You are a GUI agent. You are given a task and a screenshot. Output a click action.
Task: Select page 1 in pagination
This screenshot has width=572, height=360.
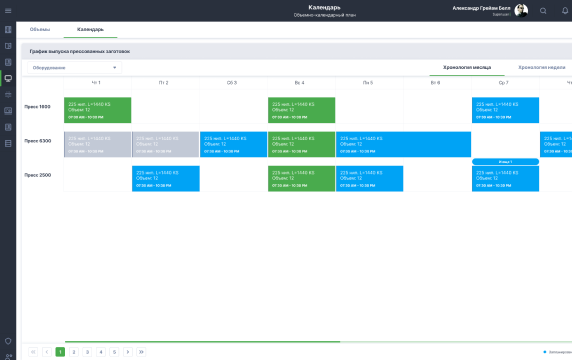pyautogui.click(x=60, y=352)
